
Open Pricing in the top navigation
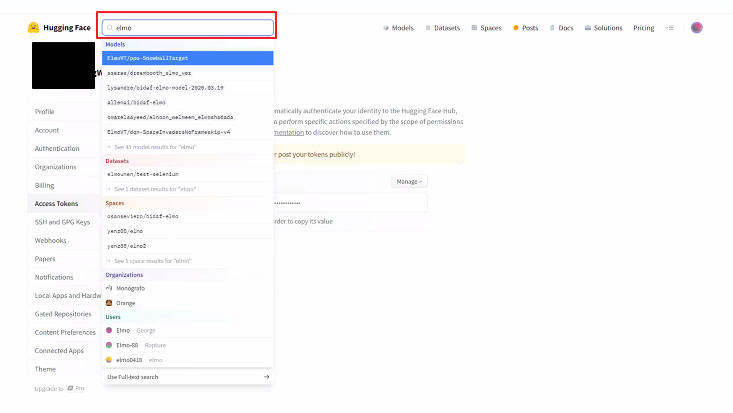point(644,28)
